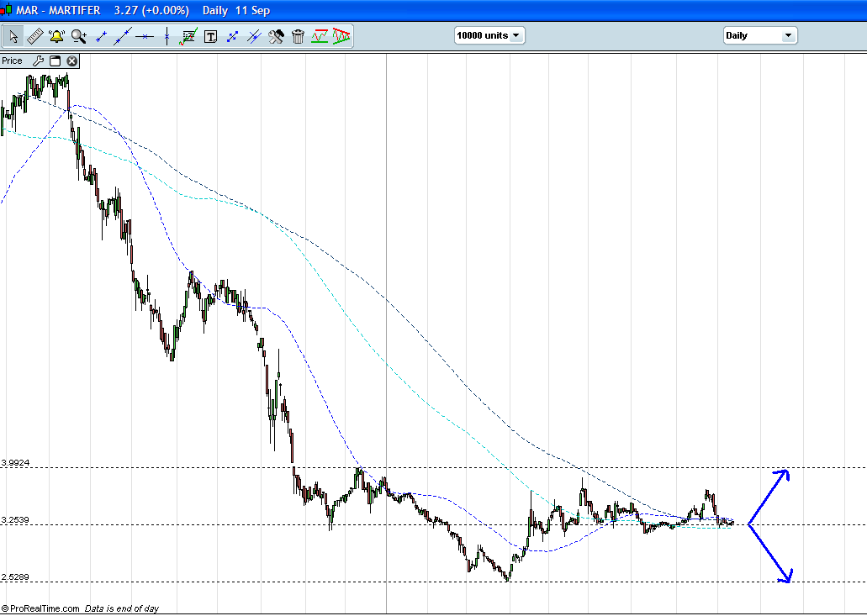
Task: Click the 3.2539 level label
Action: [15, 520]
